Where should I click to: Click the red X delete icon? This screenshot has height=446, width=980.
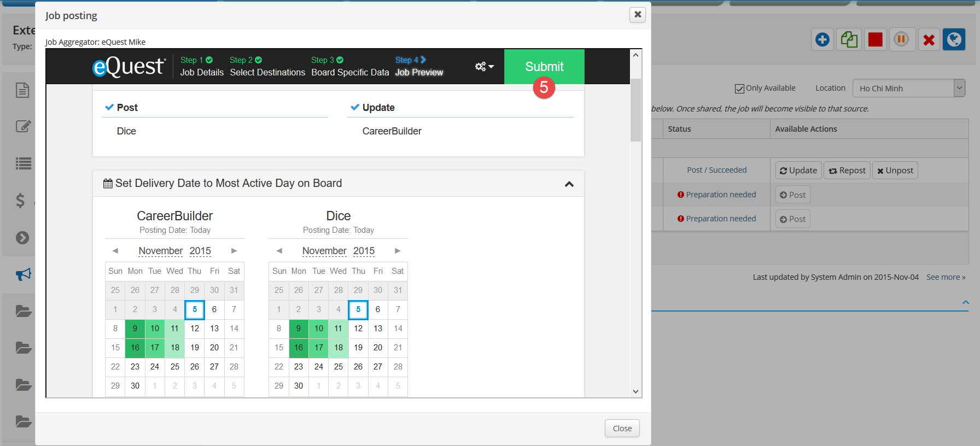pos(929,39)
